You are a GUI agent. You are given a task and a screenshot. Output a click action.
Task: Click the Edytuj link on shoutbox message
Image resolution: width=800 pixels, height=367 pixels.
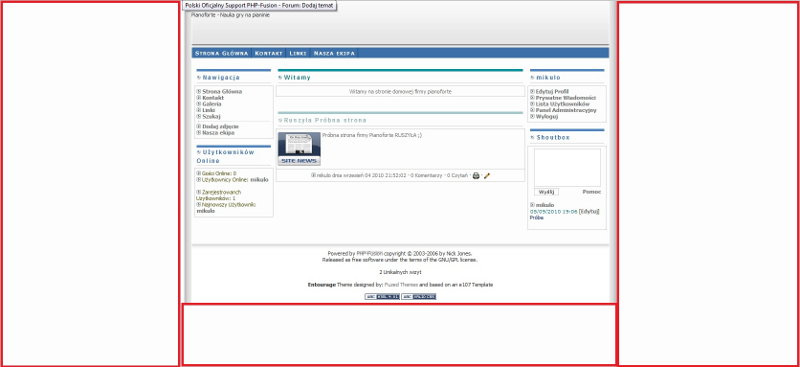589,211
